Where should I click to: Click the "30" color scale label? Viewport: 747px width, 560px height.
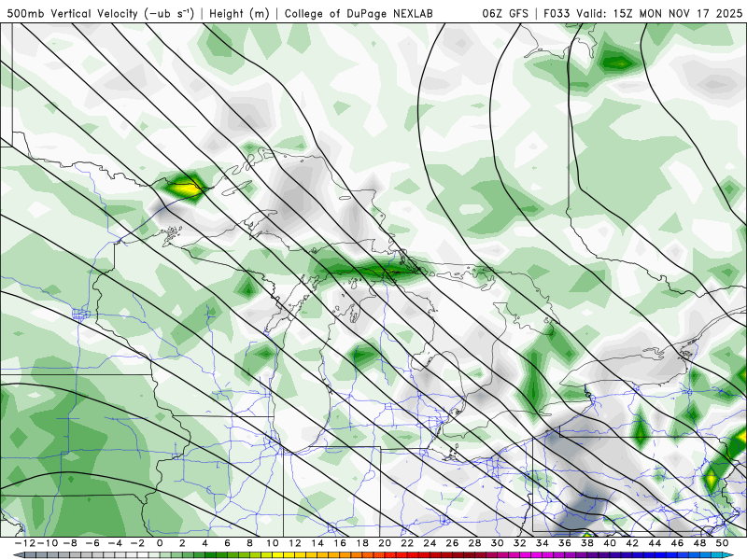pos(497,543)
